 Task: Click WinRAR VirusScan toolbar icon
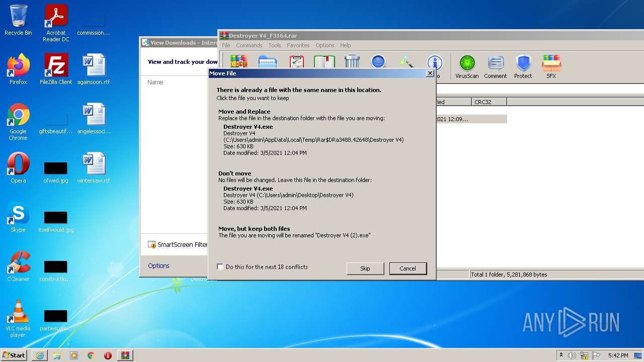(x=467, y=67)
